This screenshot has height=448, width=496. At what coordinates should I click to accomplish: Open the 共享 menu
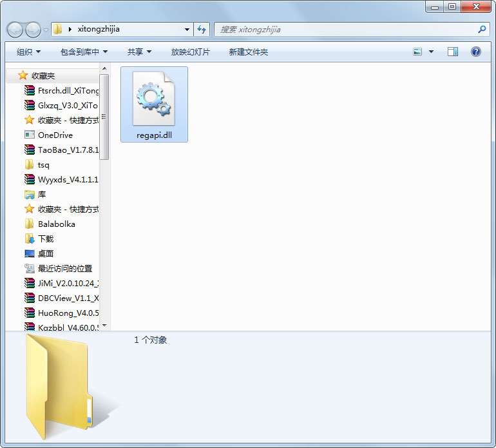point(139,52)
